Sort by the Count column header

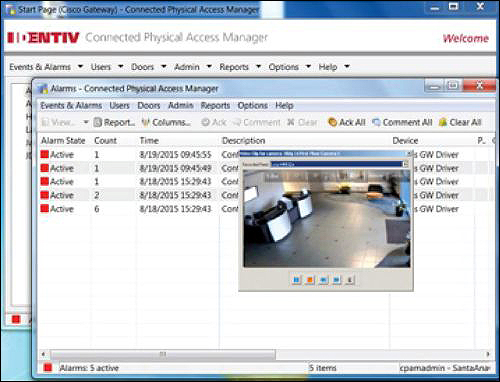106,141
